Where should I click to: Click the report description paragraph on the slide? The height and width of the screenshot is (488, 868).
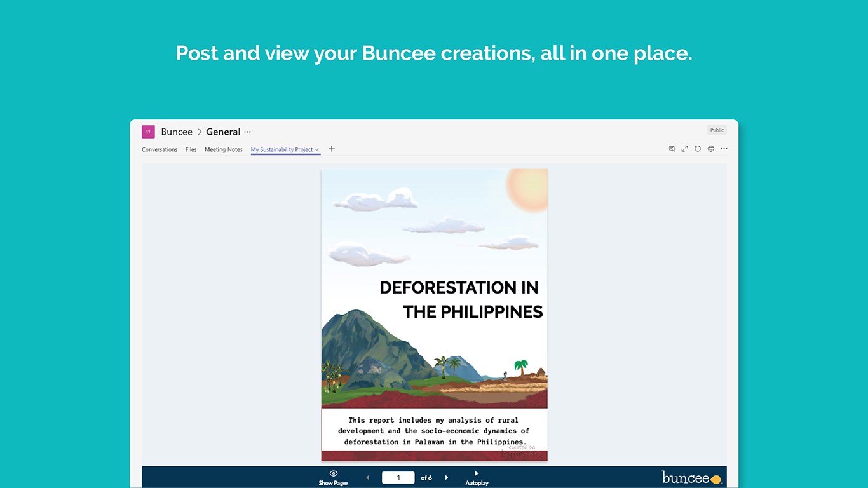click(x=435, y=431)
